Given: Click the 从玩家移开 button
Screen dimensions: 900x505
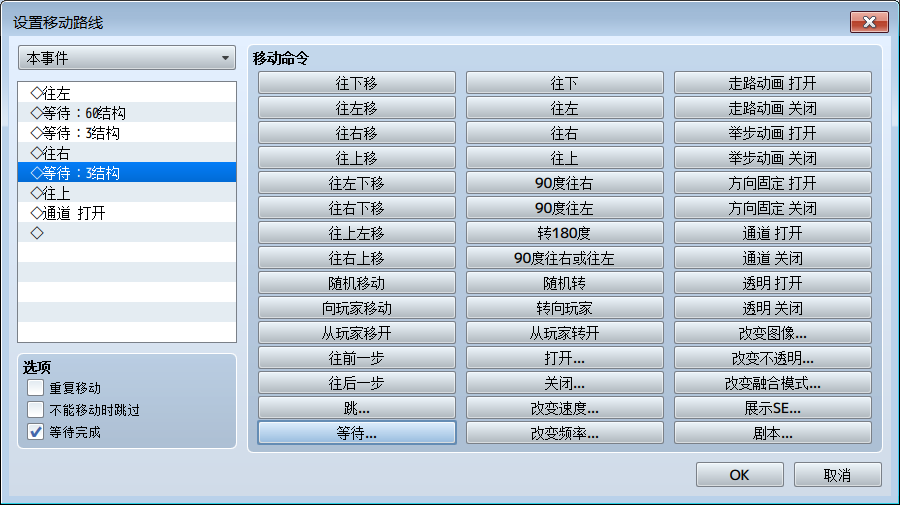Looking at the screenshot, I should point(356,333).
